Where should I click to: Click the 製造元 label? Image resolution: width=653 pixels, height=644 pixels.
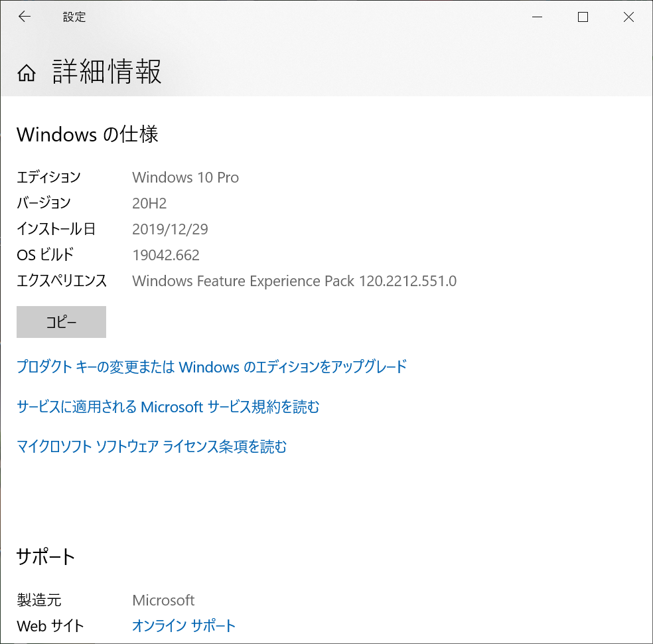coord(39,600)
